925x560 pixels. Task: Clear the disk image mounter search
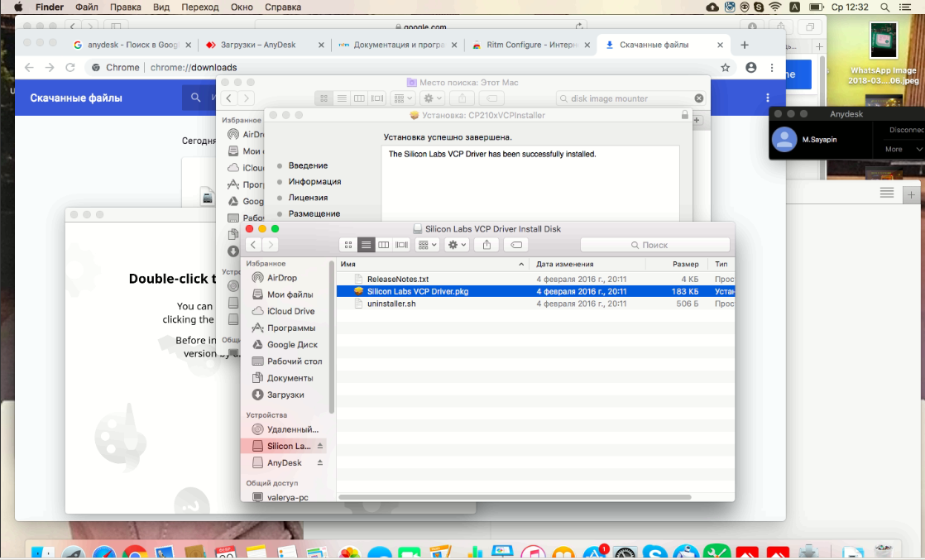click(698, 98)
